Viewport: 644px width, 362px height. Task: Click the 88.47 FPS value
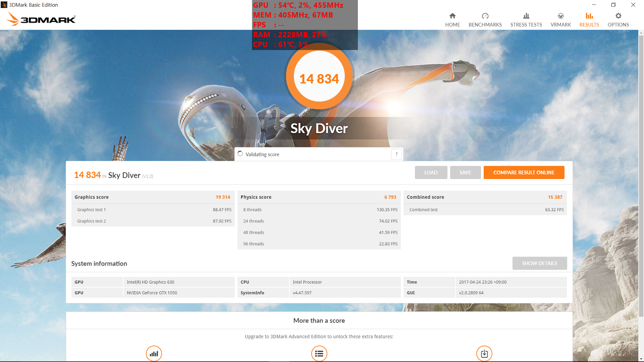[222, 210]
